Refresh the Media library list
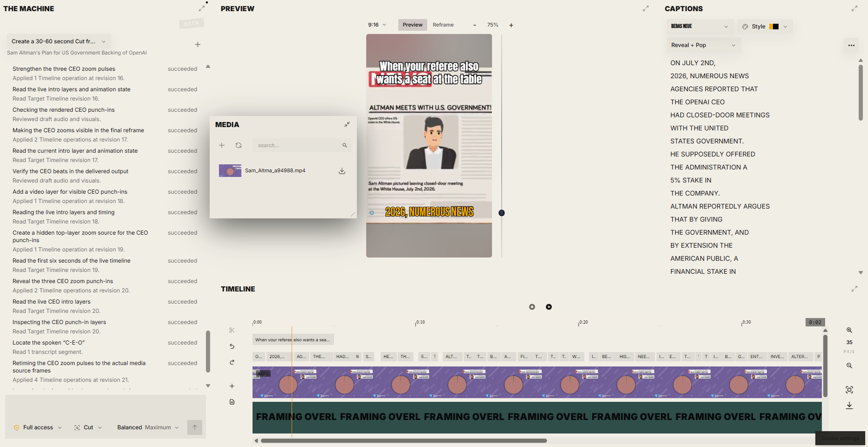 point(239,145)
